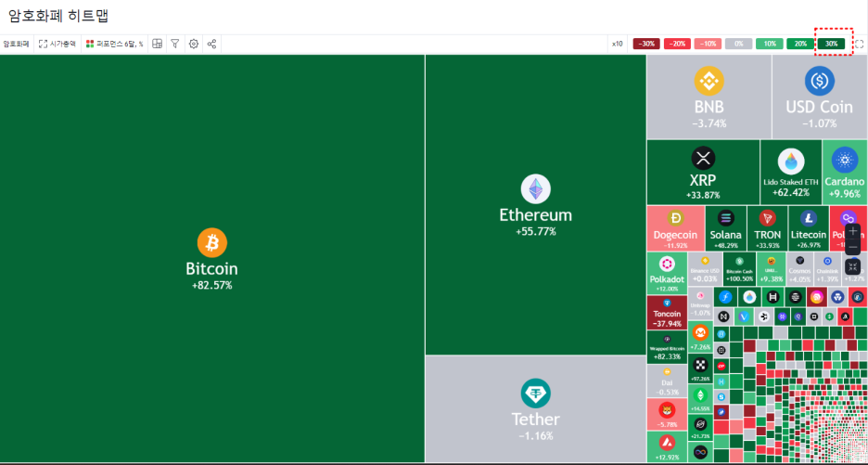Click the Tether logo icon
868x465 pixels.
click(535, 394)
